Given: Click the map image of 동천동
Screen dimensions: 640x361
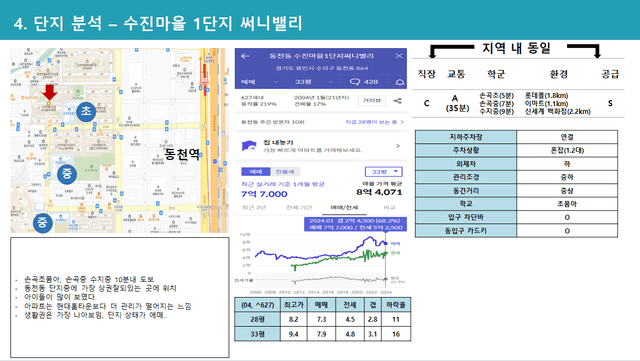Looking at the screenshot, I should click(x=119, y=140).
